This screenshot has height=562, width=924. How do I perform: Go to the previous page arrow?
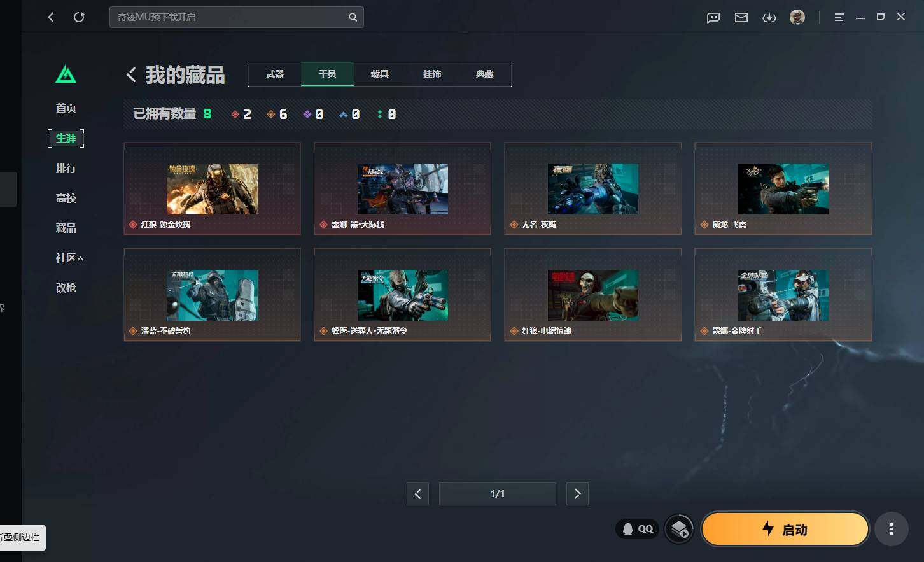pyautogui.click(x=417, y=494)
